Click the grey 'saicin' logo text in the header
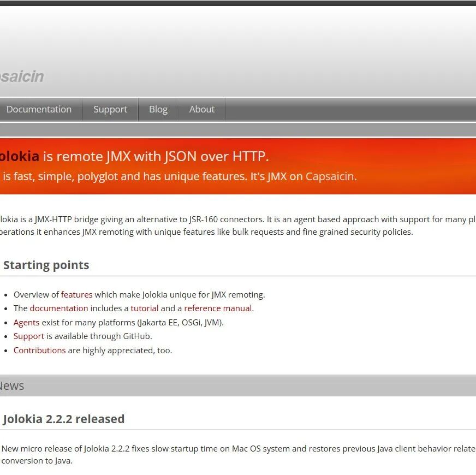476x475 pixels. [22, 76]
